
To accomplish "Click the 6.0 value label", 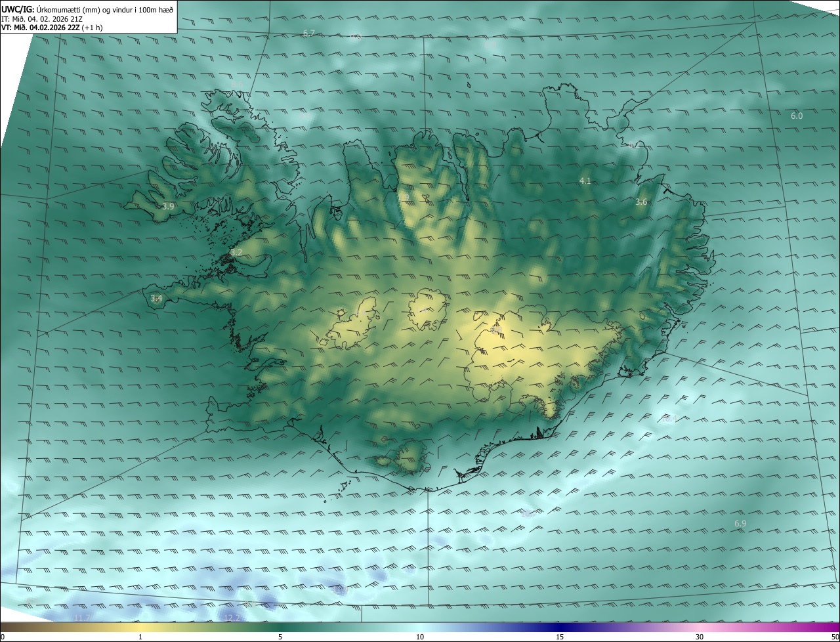I will (x=797, y=116).
